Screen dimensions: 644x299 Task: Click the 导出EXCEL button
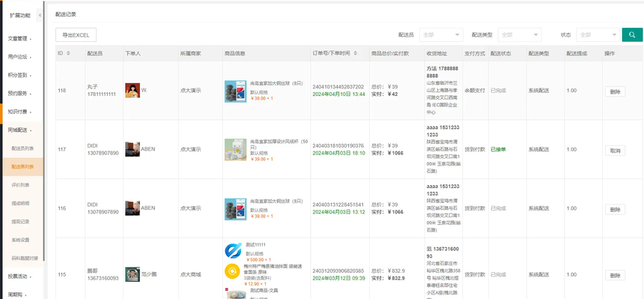(76, 35)
